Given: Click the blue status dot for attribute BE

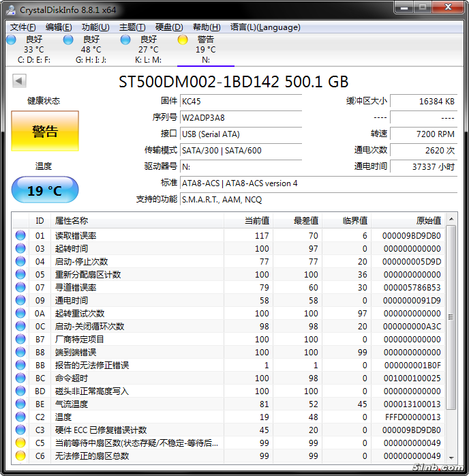Looking at the screenshot, I should tap(20, 404).
